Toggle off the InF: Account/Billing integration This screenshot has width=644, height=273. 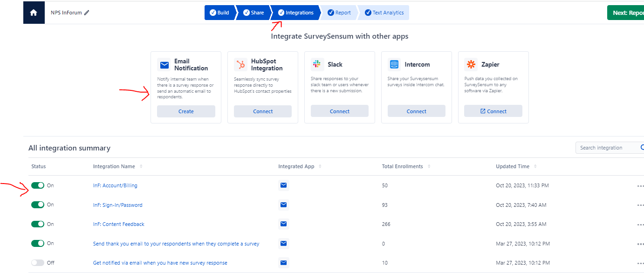(x=37, y=185)
